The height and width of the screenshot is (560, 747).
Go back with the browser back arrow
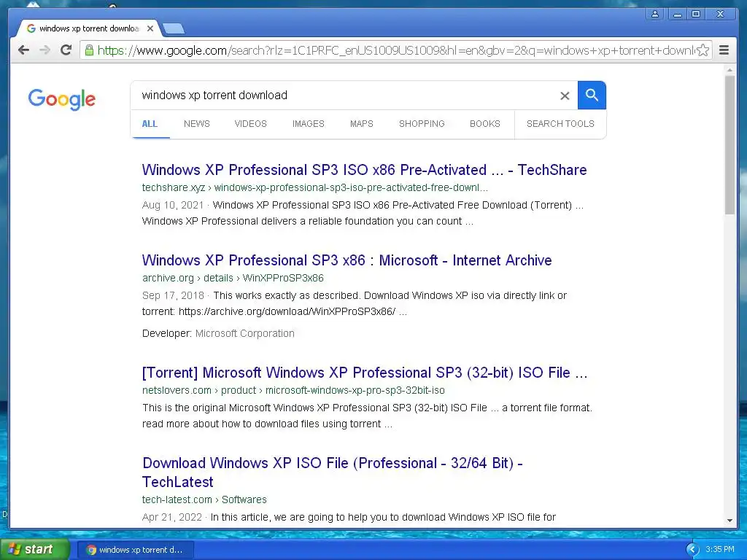[x=23, y=50]
